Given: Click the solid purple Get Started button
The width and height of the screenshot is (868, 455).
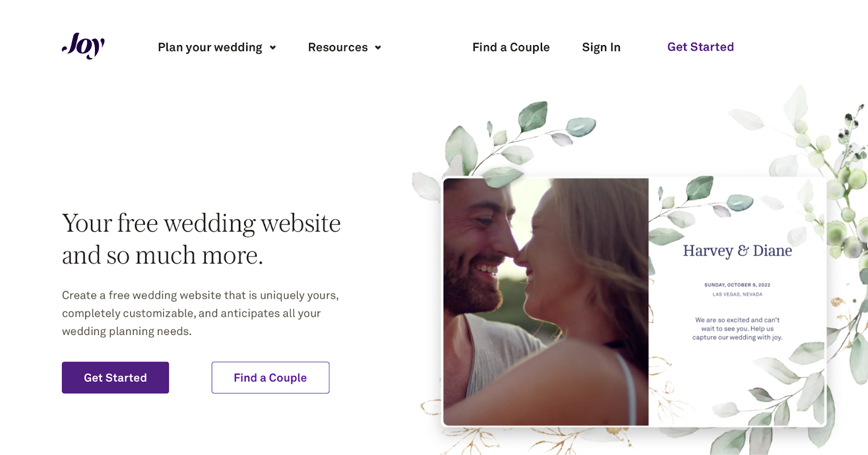Looking at the screenshot, I should click(116, 377).
